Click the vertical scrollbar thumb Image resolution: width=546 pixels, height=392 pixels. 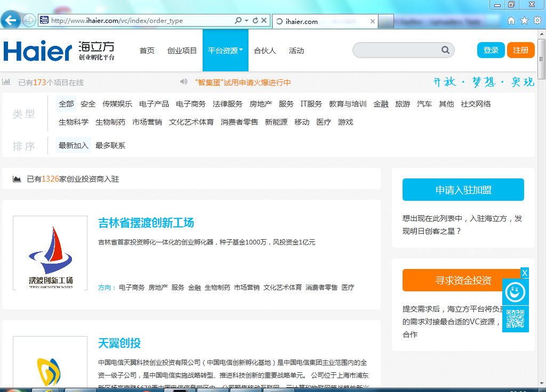(x=542, y=59)
